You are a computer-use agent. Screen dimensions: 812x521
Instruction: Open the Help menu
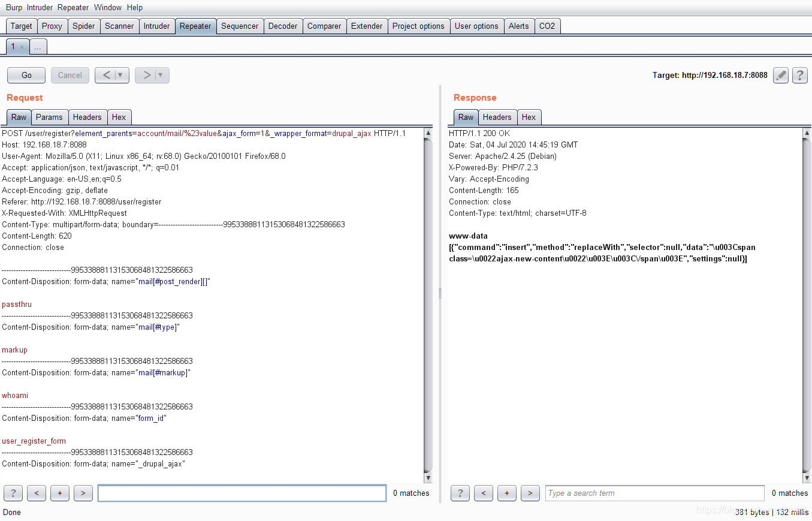[135, 7]
